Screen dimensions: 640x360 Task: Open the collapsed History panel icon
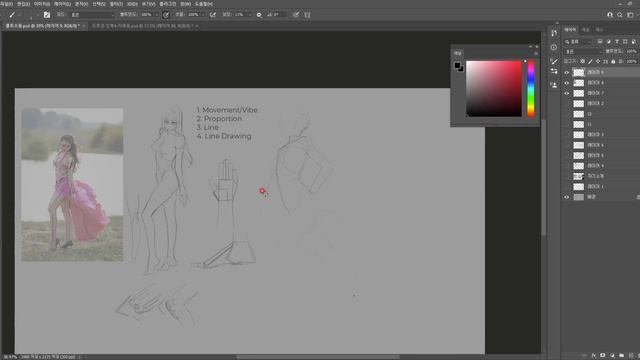click(554, 33)
